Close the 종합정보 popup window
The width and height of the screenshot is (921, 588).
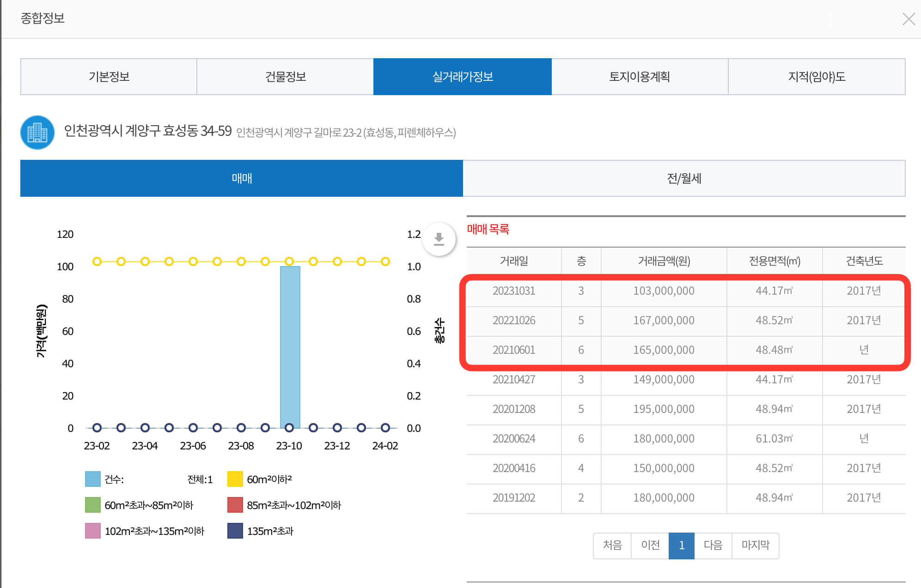[x=909, y=18]
